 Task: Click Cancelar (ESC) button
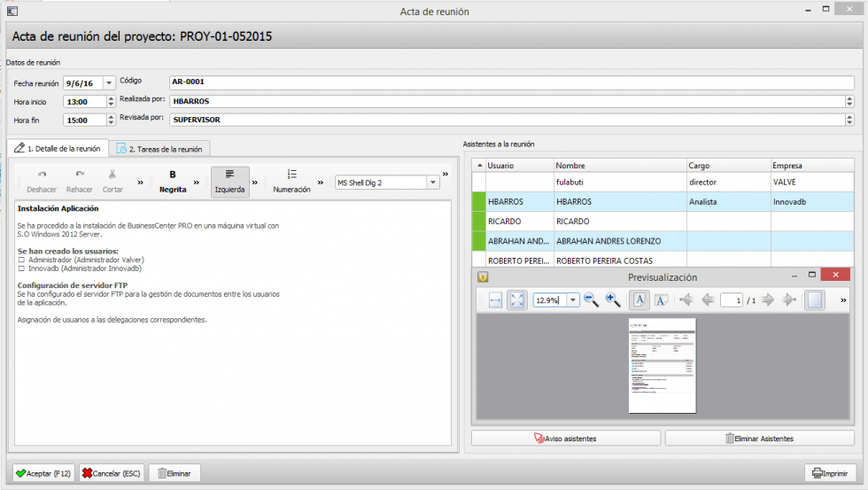coord(112,473)
